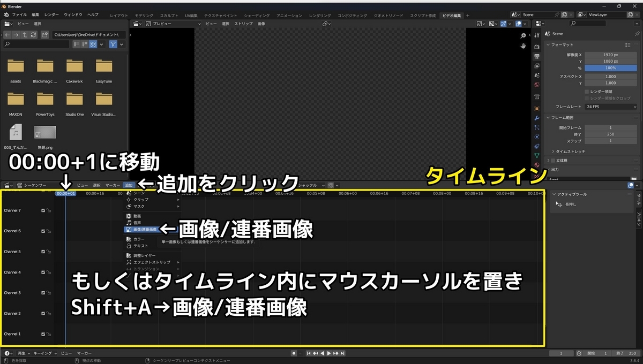Expand the 立体視 panel
This screenshot has width=643, height=364.
pos(549,161)
